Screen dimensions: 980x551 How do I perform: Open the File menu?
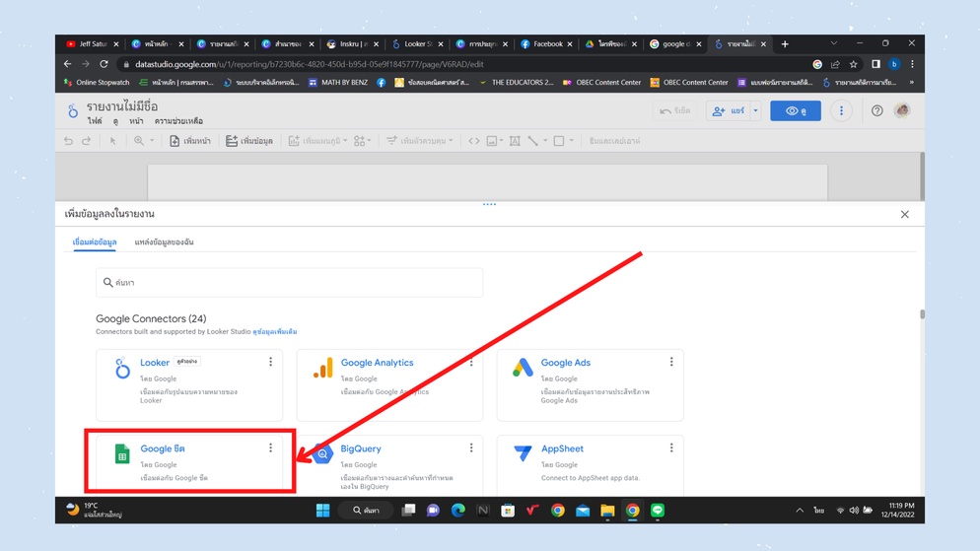pyautogui.click(x=95, y=121)
